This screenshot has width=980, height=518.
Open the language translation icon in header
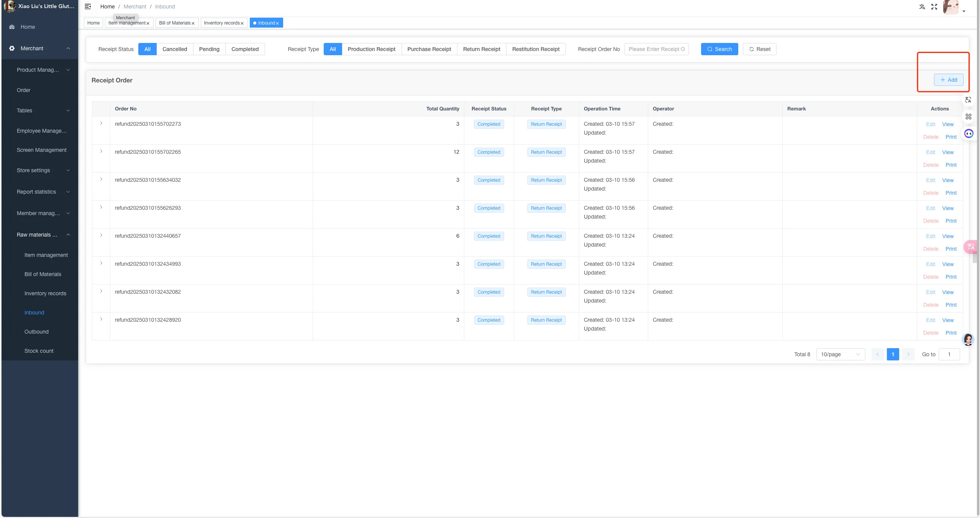coord(922,7)
